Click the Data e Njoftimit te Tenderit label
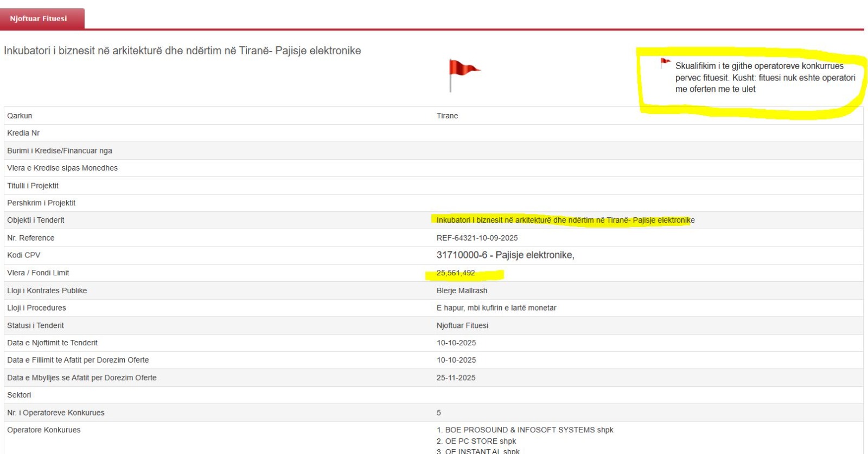Viewport: 868px width, 454px height. click(53, 343)
